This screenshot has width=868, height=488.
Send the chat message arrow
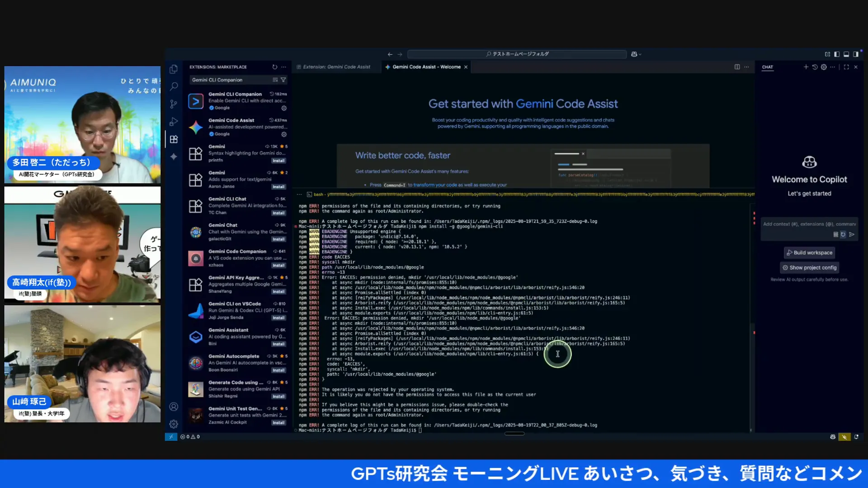point(852,235)
